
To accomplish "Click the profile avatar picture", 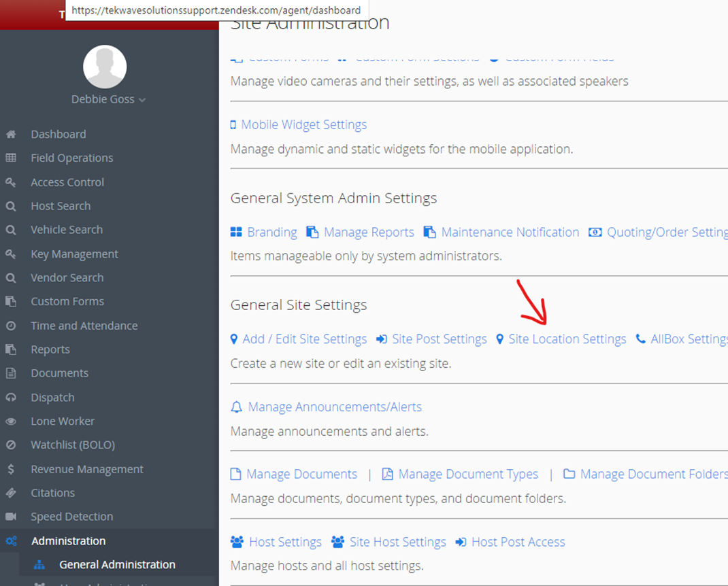I will 105,67.
